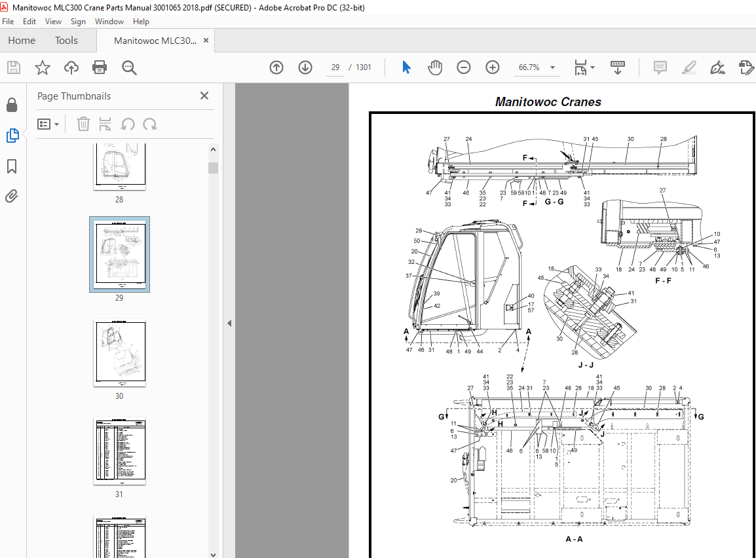The image size is (756, 558).
Task: Open the thumbnails options dropdown
Action: [x=48, y=124]
